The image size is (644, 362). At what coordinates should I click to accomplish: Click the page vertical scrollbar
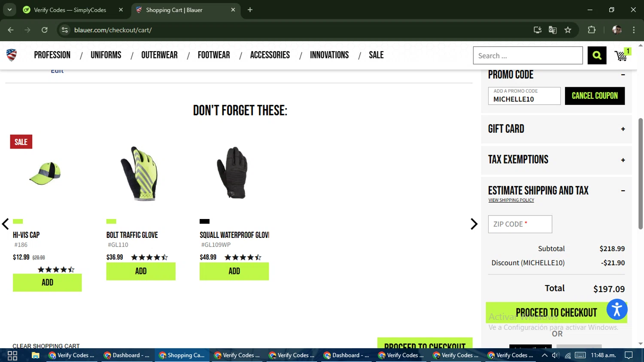[641, 173]
